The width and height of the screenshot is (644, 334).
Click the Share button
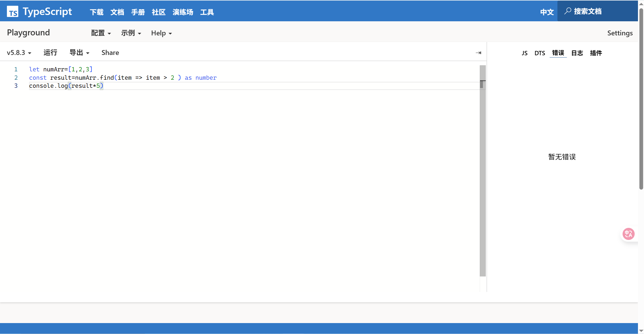coord(110,53)
